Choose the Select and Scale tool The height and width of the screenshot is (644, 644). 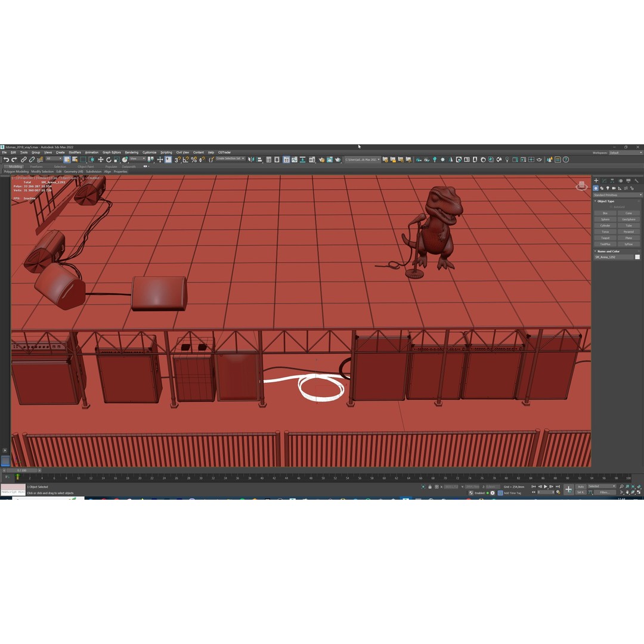[x=117, y=159]
